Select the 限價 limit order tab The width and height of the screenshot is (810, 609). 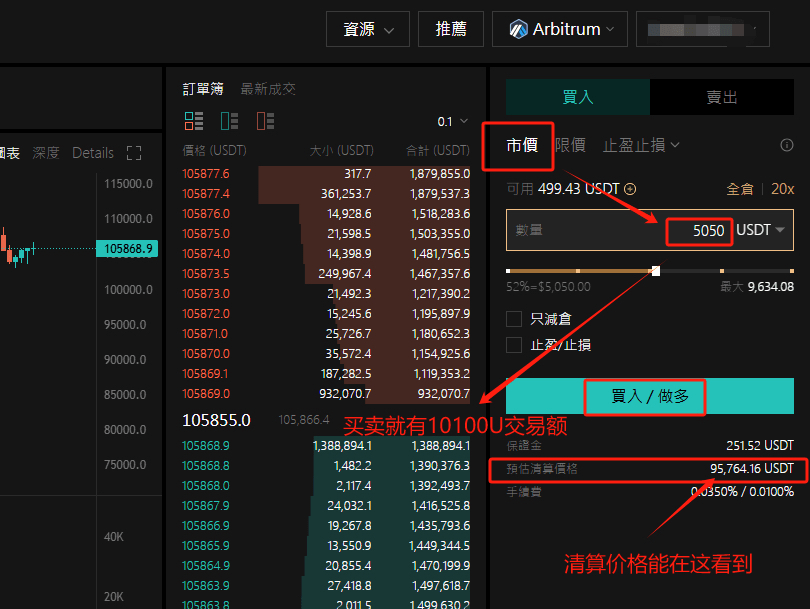570,145
